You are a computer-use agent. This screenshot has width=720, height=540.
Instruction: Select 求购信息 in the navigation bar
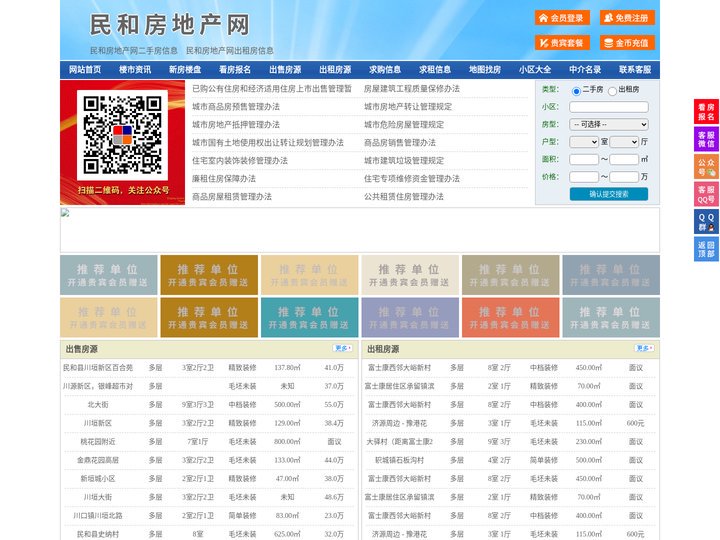(x=385, y=70)
